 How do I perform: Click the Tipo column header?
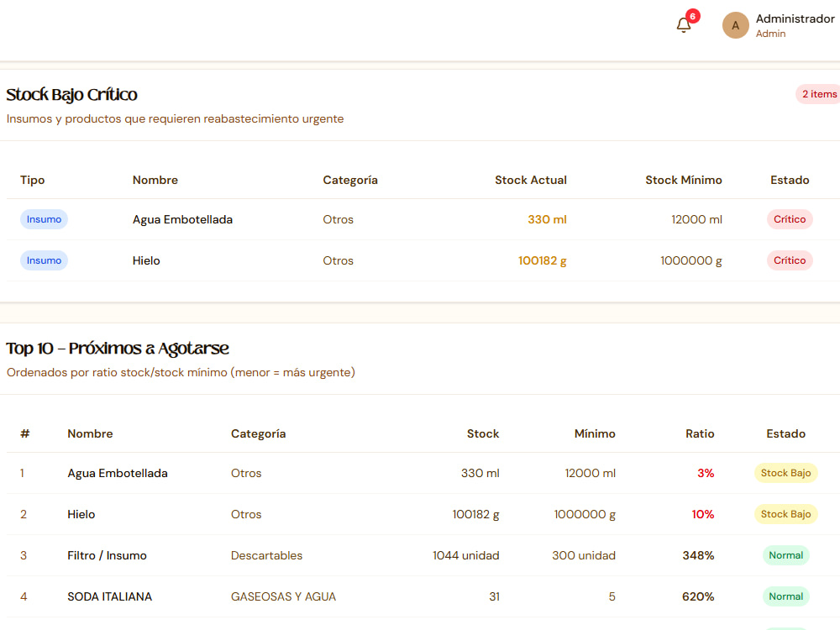pos(32,180)
